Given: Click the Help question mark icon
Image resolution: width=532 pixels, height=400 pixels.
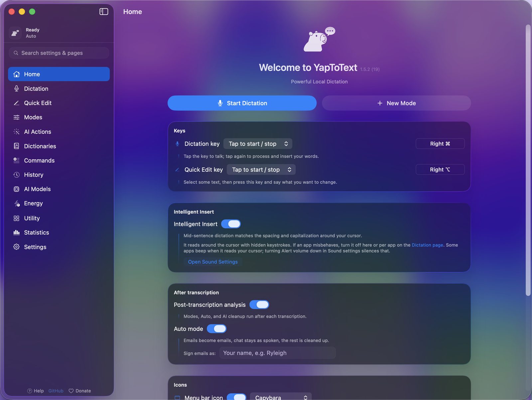Looking at the screenshot, I should pos(30,391).
